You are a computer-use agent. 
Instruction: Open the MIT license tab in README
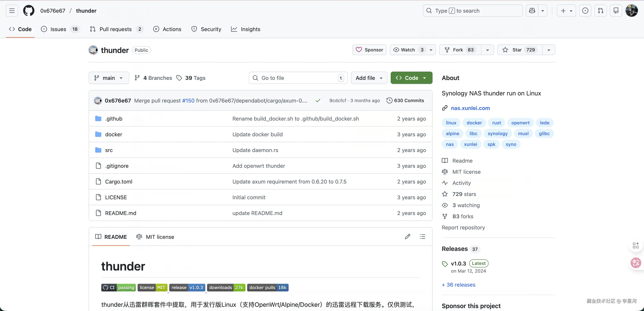tap(155, 237)
